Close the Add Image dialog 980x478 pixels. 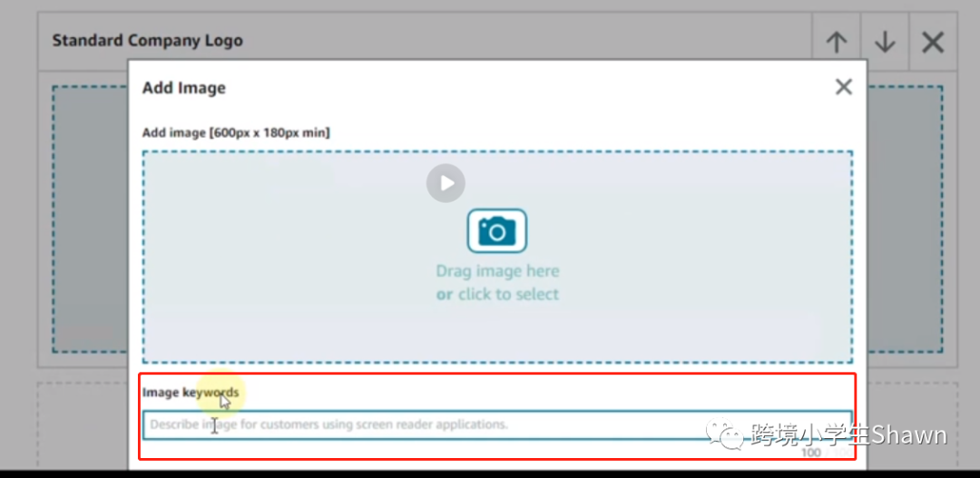pyautogui.click(x=844, y=87)
